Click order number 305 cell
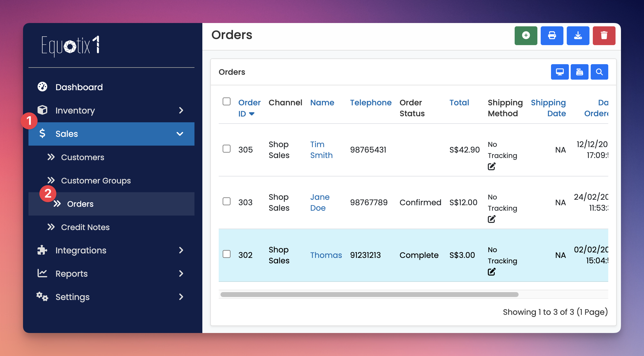 click(245, 150)
